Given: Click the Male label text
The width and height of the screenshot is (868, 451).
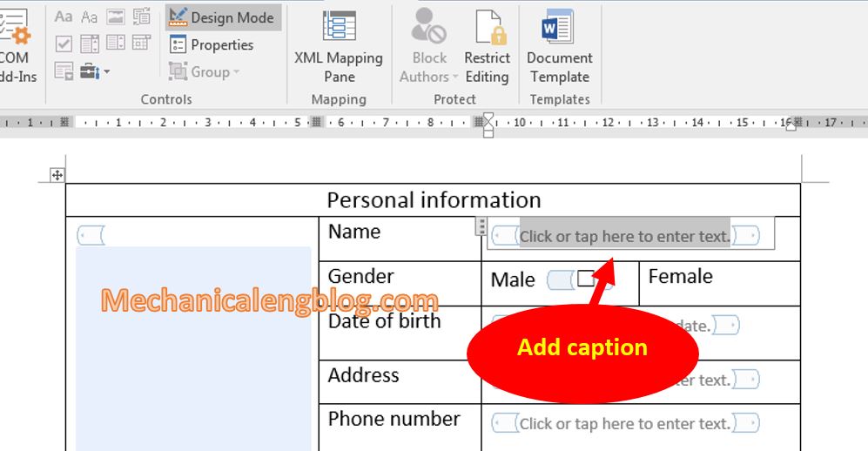Looking at the screenshot, I should coord(513,279).
